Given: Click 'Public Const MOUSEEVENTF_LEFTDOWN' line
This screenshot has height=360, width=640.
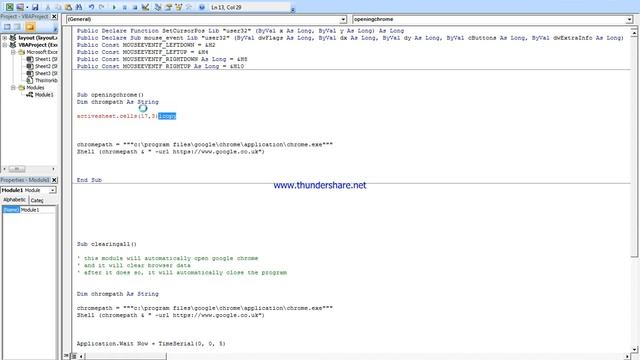Looking at the screenshot, I should point(146,45).
